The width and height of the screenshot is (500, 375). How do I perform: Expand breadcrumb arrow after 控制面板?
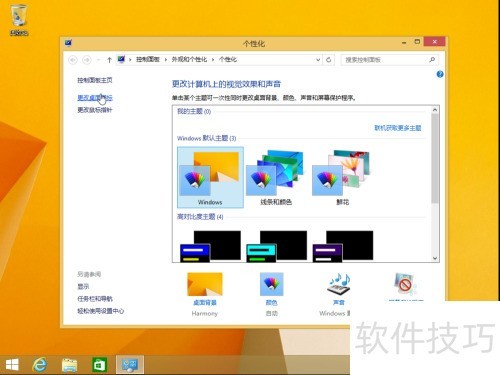pyautogui.click(x=166, y=60)
